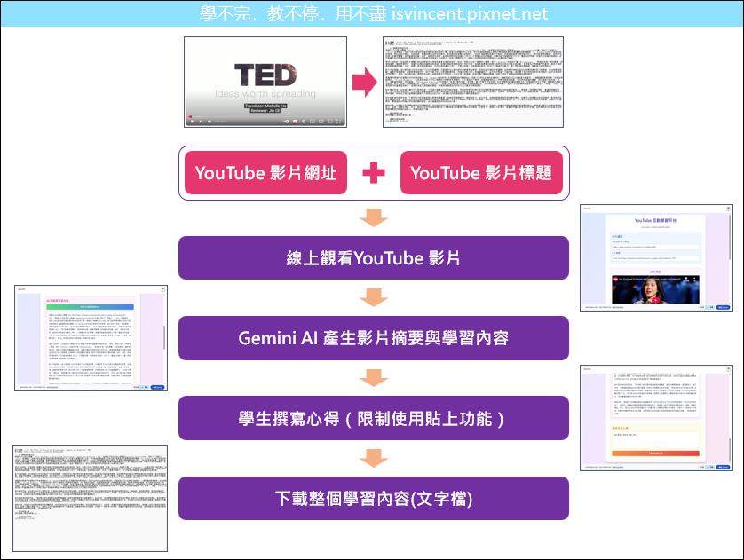
Task: Select "Gemini AI 產生影片摘要與學習內容" step
Action: (374, 338)
